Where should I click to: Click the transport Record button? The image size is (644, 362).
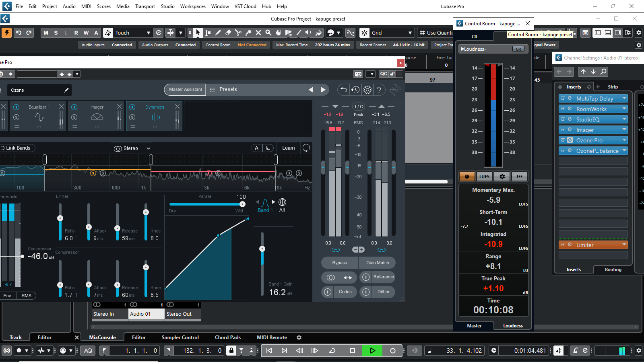[x=392, y=351]
